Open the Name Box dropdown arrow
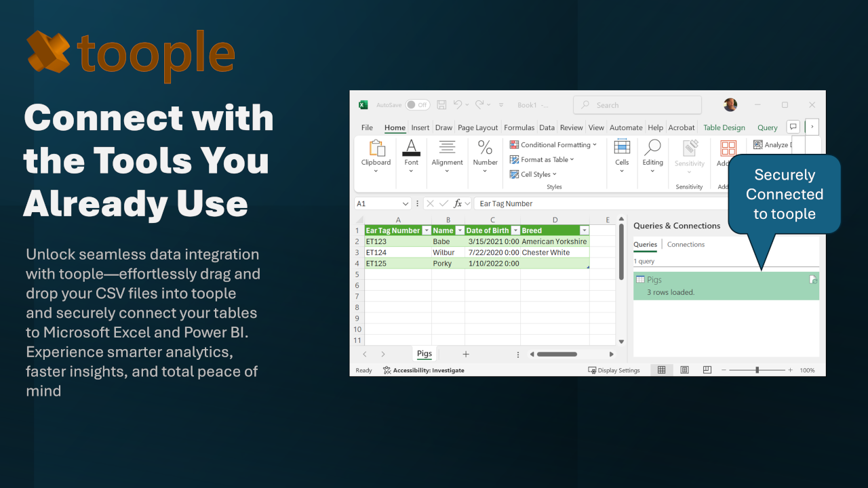 point(406,203)
